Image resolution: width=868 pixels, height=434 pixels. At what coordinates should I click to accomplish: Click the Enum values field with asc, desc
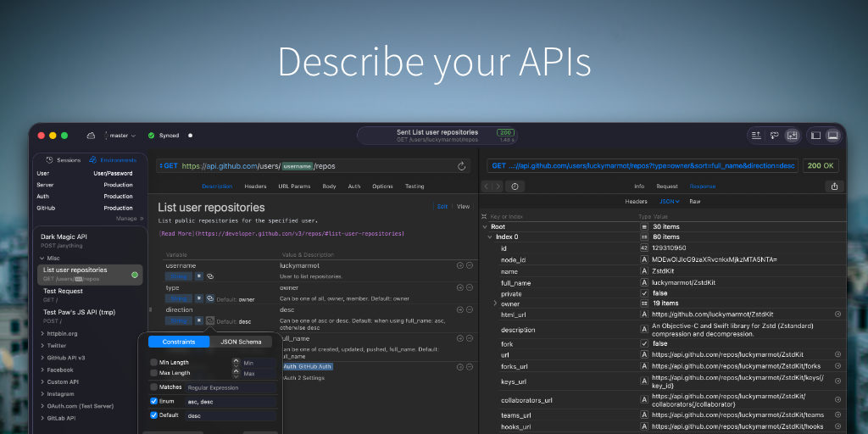click(231, 402)
